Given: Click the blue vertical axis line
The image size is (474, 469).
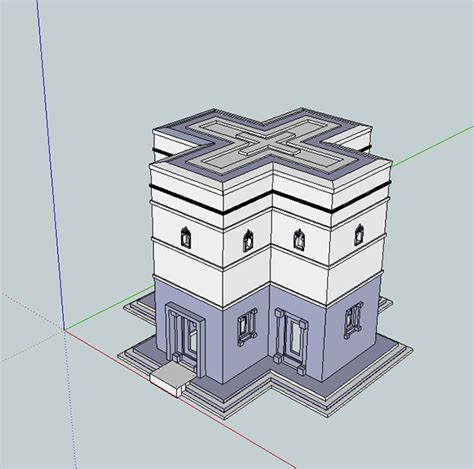Looking at the screenshot, I should pyautogui.click(x=51, y=165).
